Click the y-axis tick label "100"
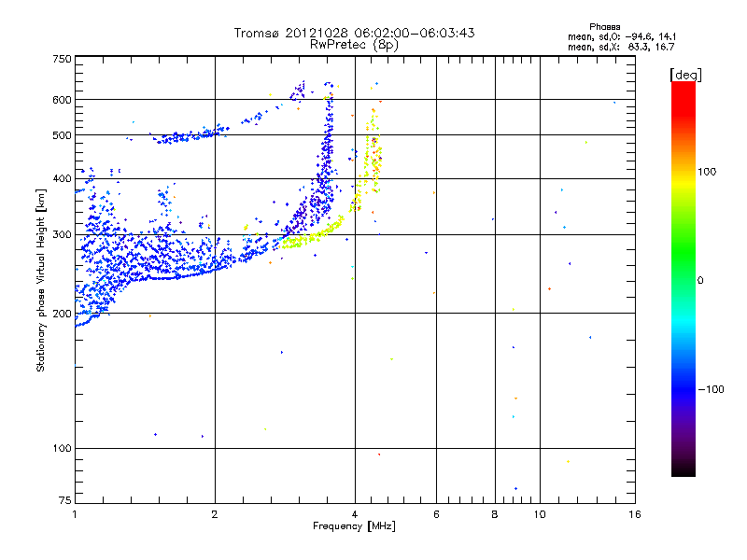The height and width of the screenshot is (560, 747). [62, 449]
